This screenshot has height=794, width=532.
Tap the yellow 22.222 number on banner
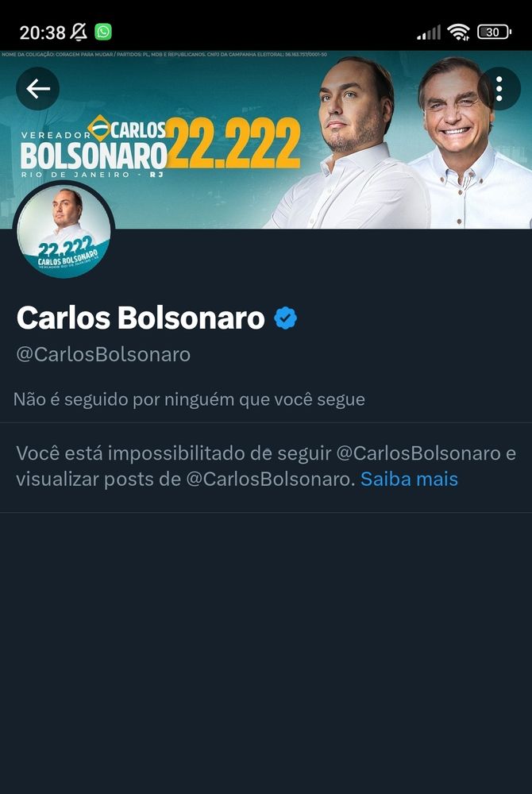tap(233, 143)
